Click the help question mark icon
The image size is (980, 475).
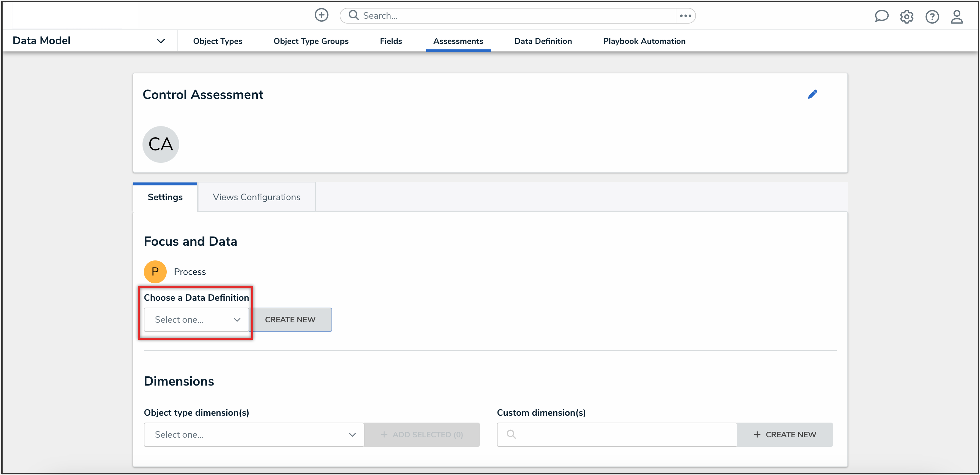(932, 17)
